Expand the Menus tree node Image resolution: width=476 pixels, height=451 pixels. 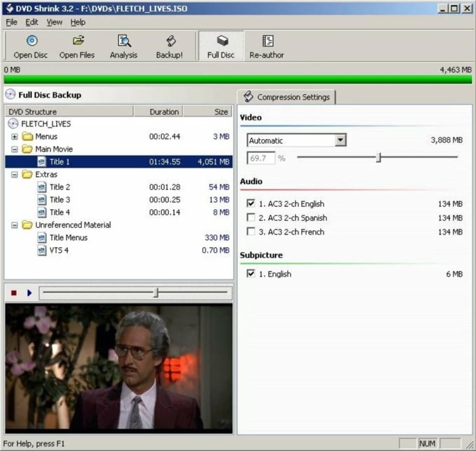click(14, 137)
